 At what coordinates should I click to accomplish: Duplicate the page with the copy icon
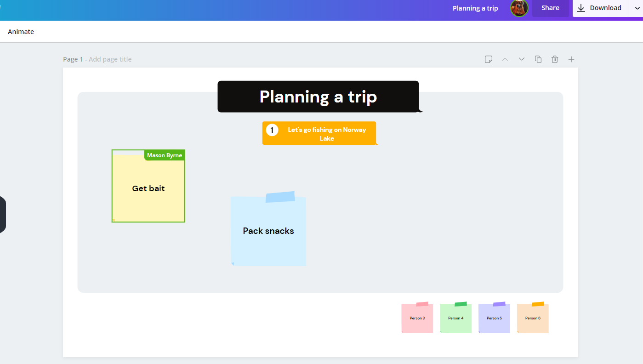click(538, 59)
